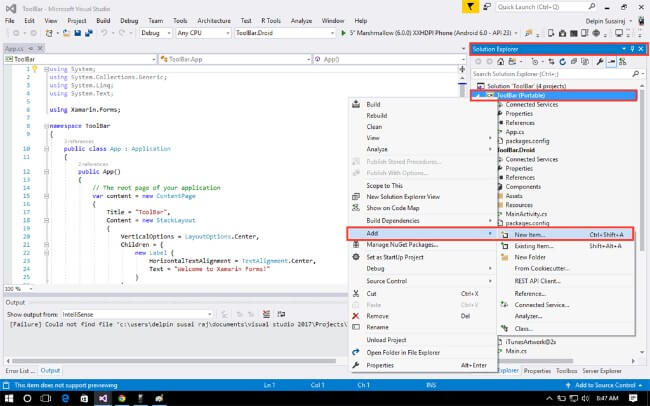Open the Any CPU platform dropdown
Image resolution: width=650 pixels, height=406 pixels.
[203, 33]
